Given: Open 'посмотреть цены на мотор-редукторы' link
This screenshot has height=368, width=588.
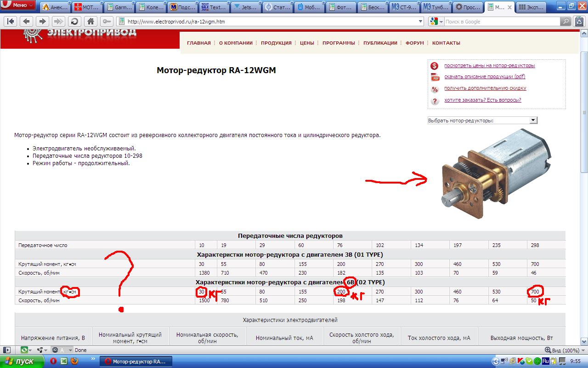Looking at the screenshot, I should click(x=489, y=65).
